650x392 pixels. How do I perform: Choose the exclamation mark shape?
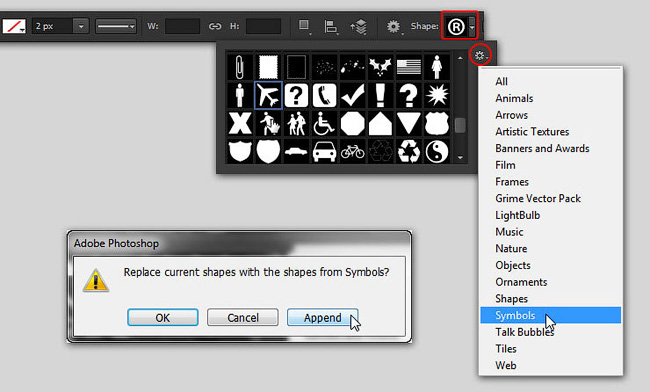click(x=380, y=95)
